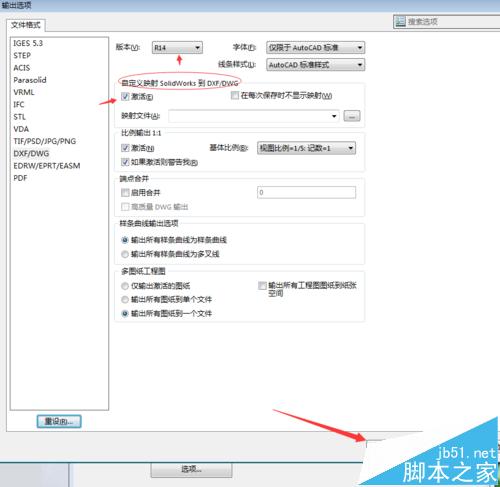Select PDF format entry
This screenshot has height=487, width=500.
pyautogui.click(x=20, y=178)
